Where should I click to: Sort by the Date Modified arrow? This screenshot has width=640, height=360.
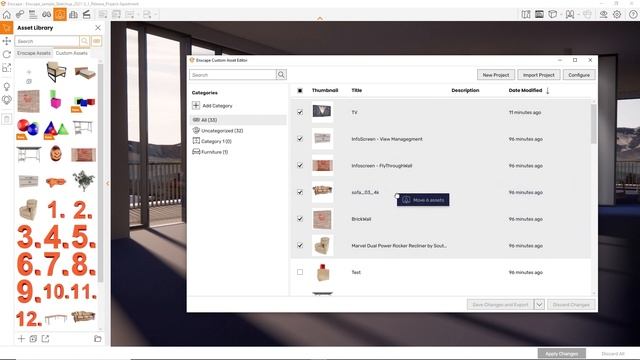pyautogui.click(x=547, y=91)
